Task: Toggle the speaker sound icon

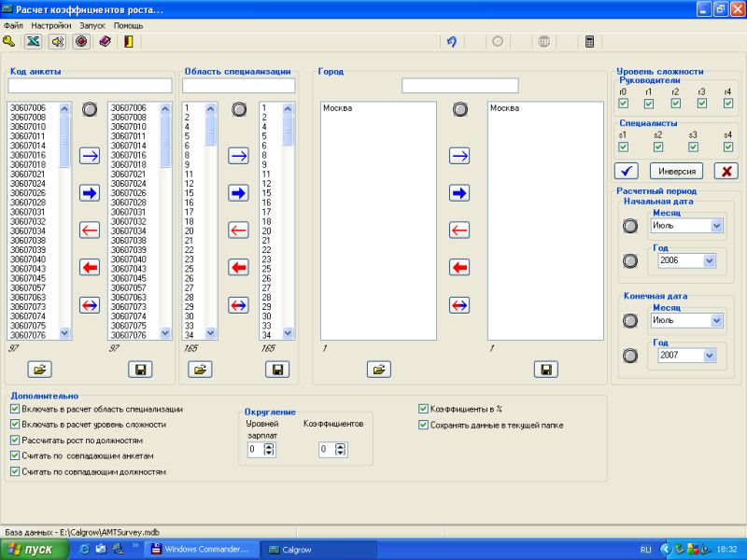Action: (58, 41)
